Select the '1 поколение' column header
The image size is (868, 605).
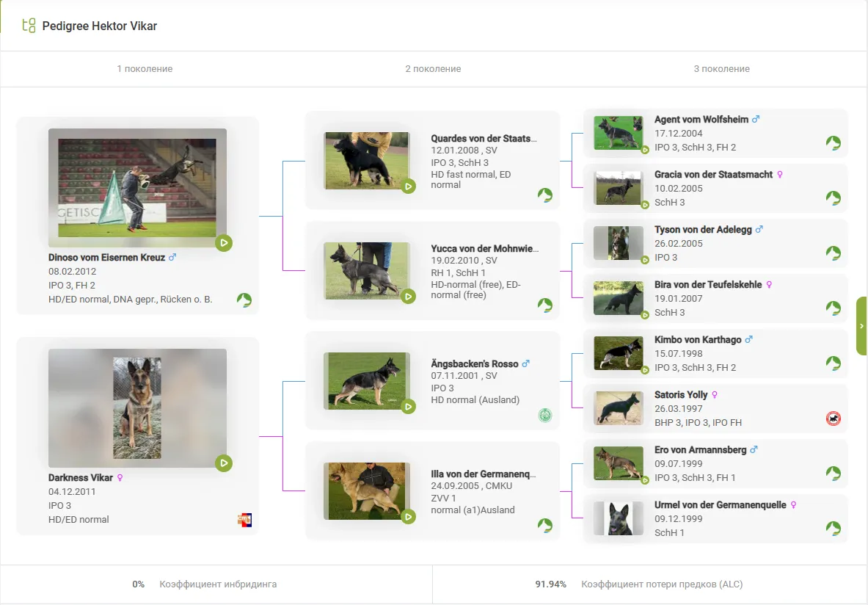[145, 69]
